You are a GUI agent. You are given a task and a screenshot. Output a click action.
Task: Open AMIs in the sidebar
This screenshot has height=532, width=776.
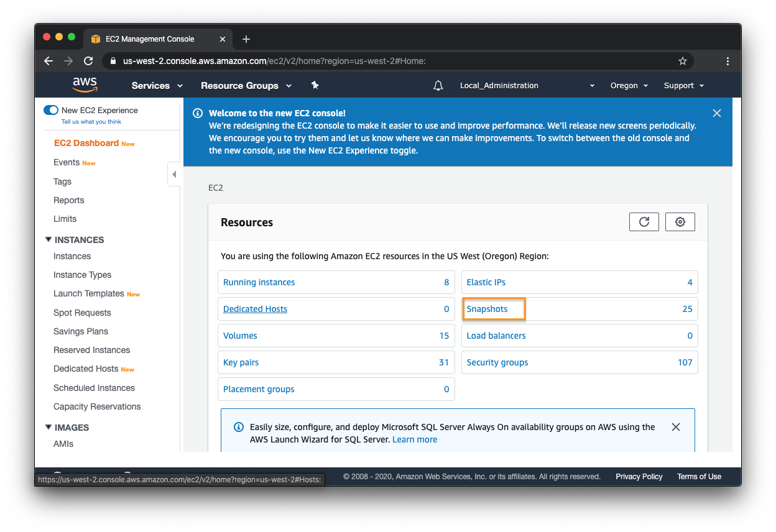point(63,444)
